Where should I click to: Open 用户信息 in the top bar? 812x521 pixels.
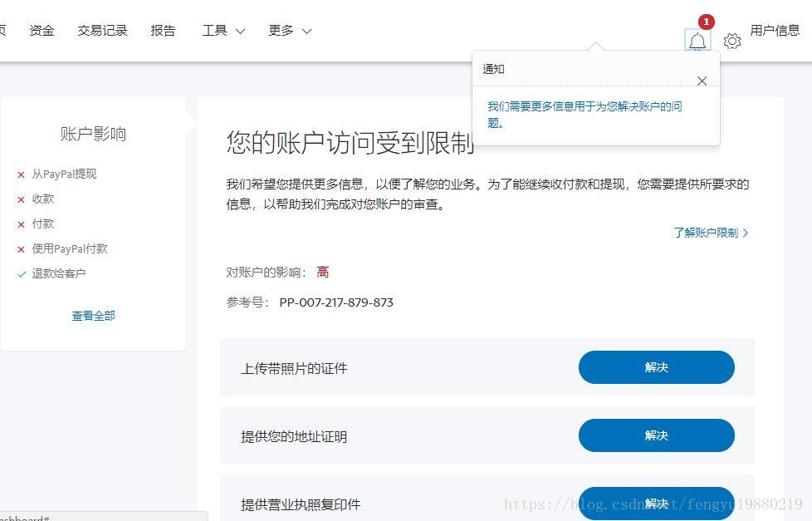[x=775, y=31]
